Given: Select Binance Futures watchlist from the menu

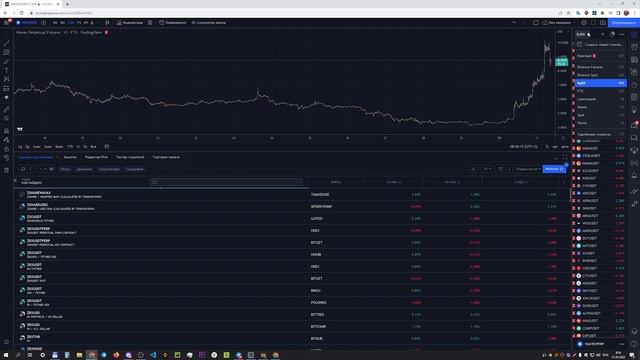Looking at the screenshot, I should pos(600,67).
